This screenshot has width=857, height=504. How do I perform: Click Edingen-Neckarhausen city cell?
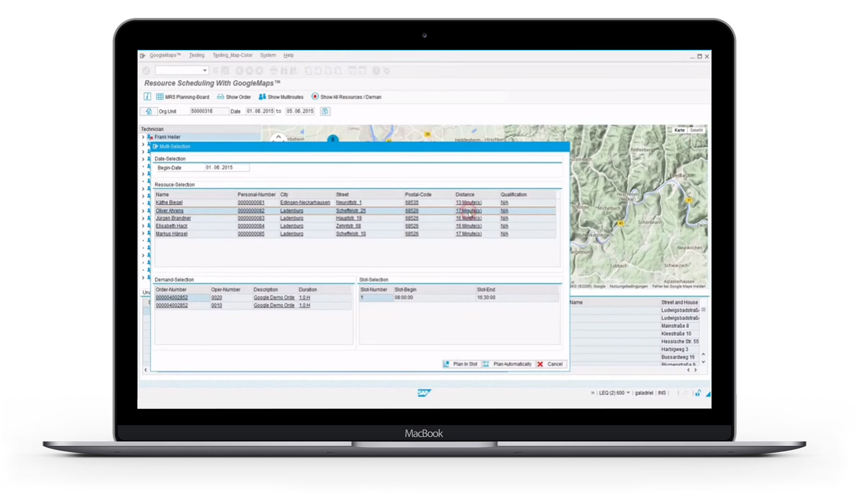pyautogui.click(x=305, y=202)
